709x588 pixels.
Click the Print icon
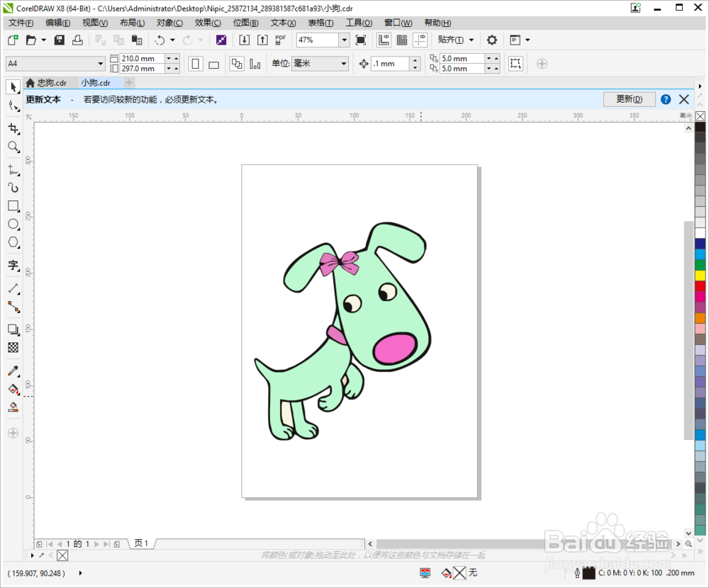point(78,40)
